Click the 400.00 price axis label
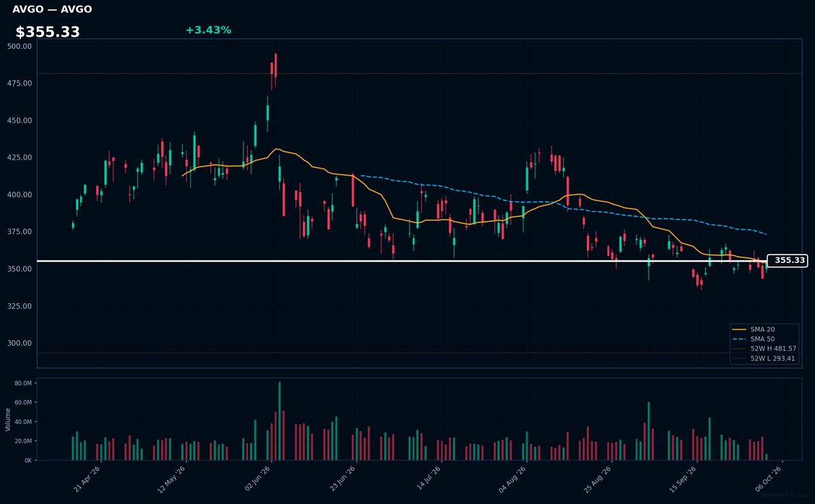The image size is (815, 504). tap(20, 194)
